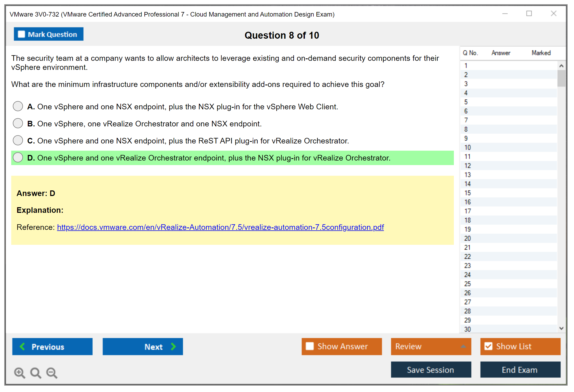Check the Show Answer checkbox
Viewport: 574px width, 392px height.
click(x=310, y=346)
